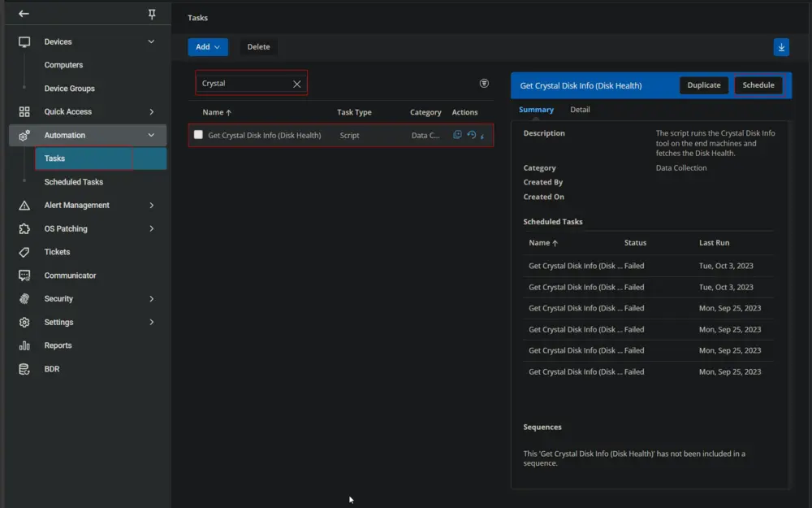This screenshot has height=508, width=812.
Task: Focus the Crystal search field
Action: pos(251,83)
